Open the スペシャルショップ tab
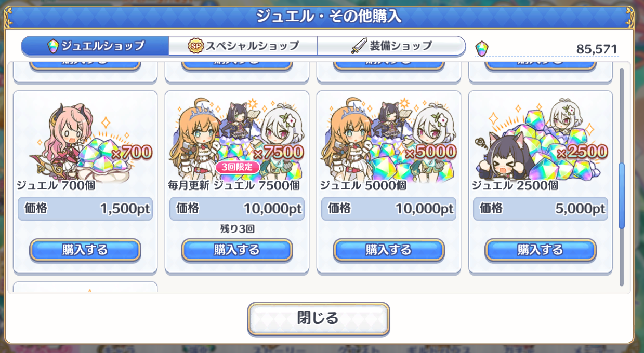 243,46
